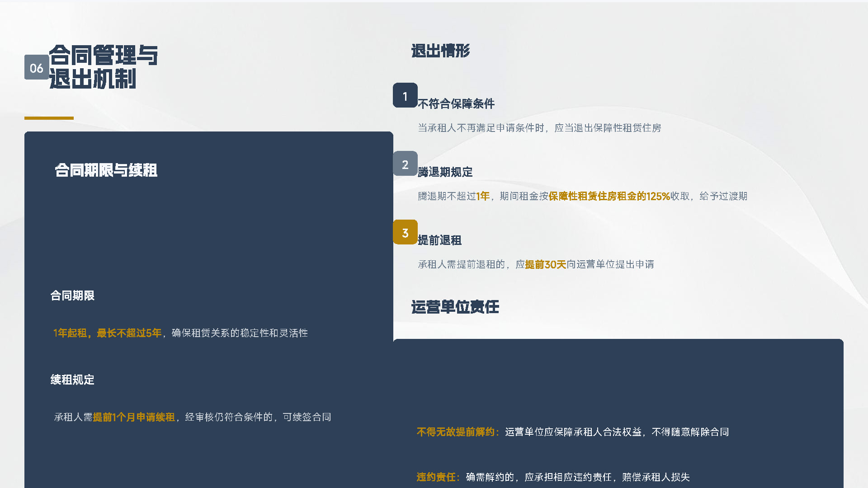Click the 退出情形 section heading

coord(440,51)
